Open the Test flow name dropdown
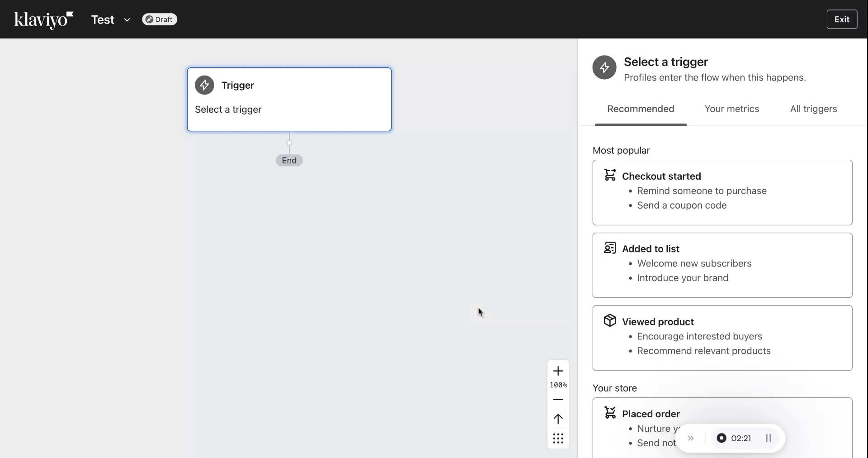 coord(127,20)
